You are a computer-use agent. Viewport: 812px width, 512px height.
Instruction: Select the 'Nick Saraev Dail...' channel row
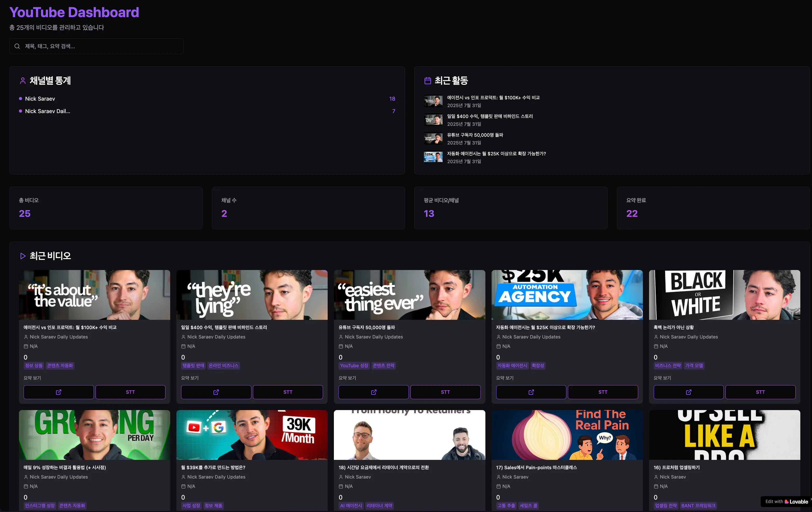pos(47,111)
